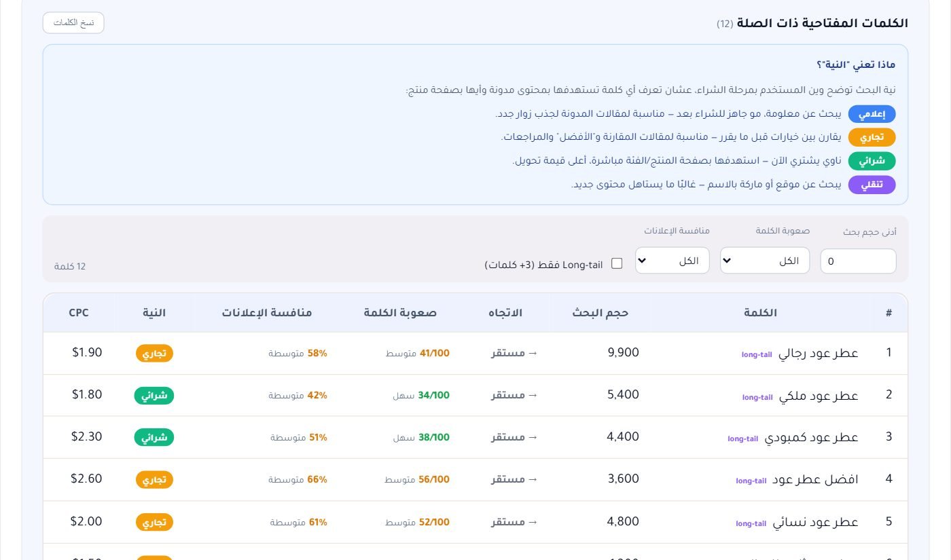951x560 pixels.
Task: Open the منافسة الإعلانات dropdown
Action: (672, 261)
